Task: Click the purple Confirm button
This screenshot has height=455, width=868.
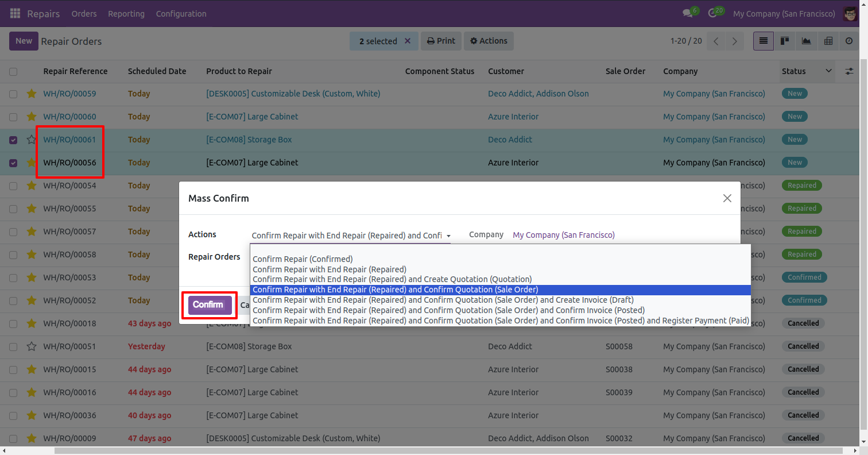Action: pos(208,304)
